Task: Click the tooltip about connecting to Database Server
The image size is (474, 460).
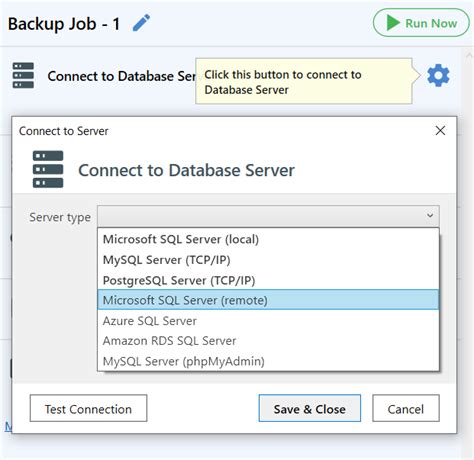Action: tap(304, 82)
